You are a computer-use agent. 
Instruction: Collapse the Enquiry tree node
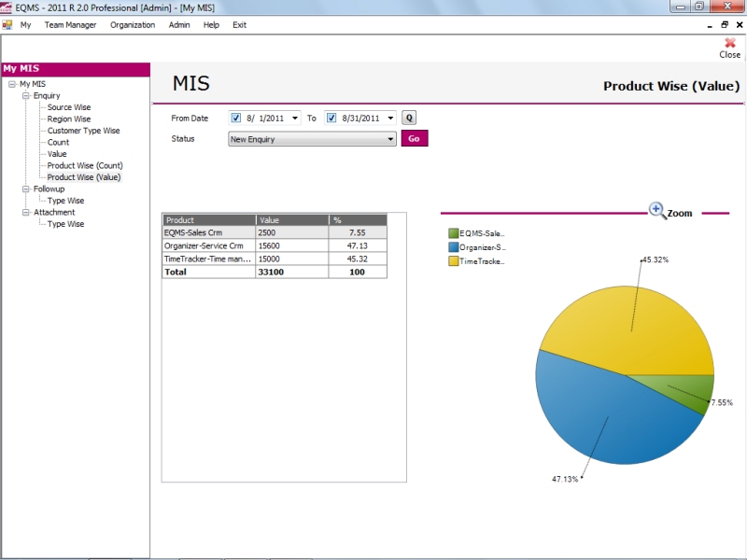[27, 95]
